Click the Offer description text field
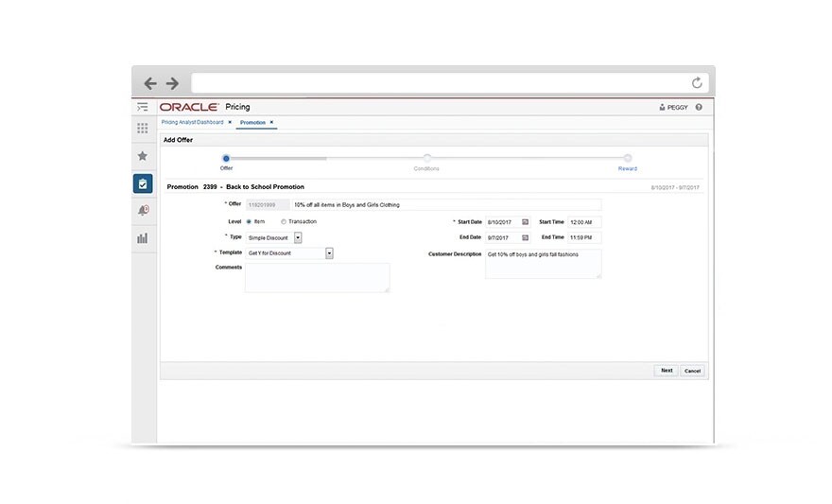This screenshot has width=832, height=504. click(x=446, y=205)
